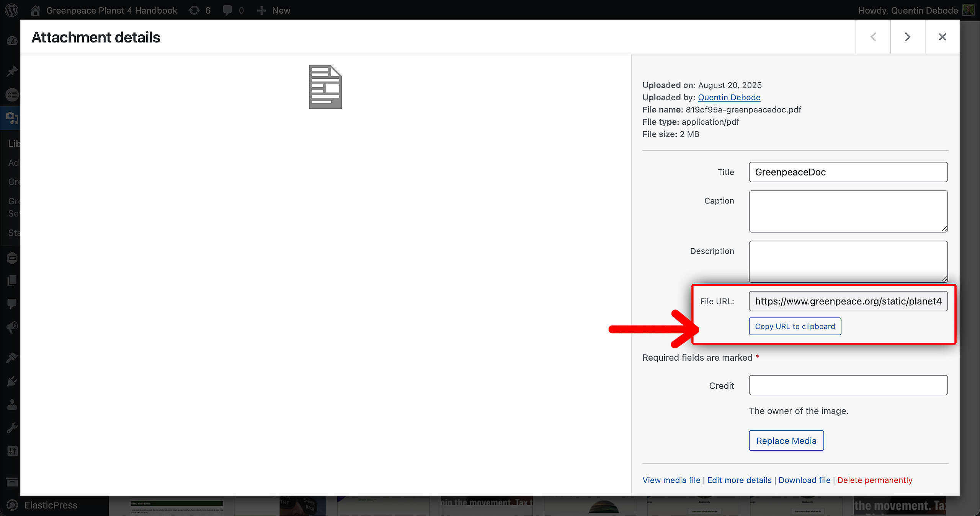980x516 pixels.
Task: Open the Settings sliders icon
Action: (x=12, y=451)
